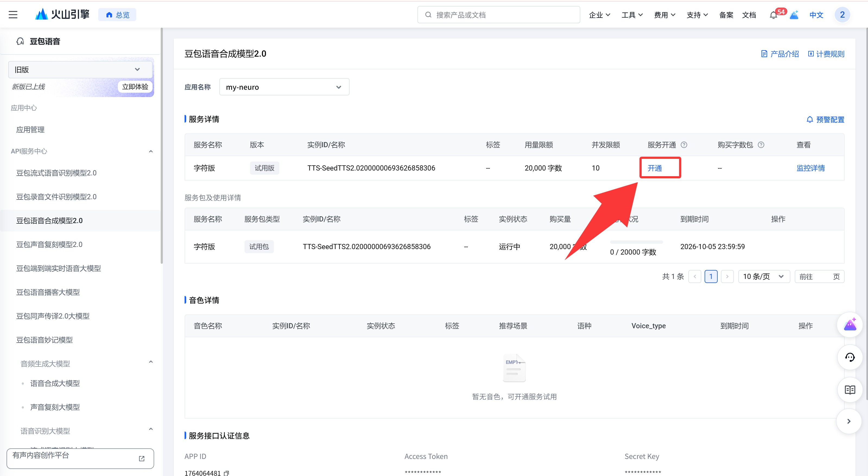
Task: Open the customer support headset icon
Action: [850, 358]
